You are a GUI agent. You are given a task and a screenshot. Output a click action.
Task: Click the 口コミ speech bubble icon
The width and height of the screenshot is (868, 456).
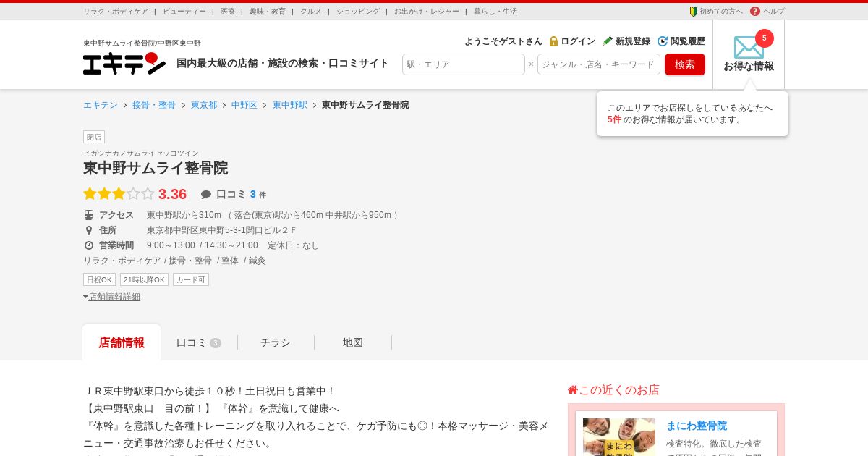(x=206, y=195)
